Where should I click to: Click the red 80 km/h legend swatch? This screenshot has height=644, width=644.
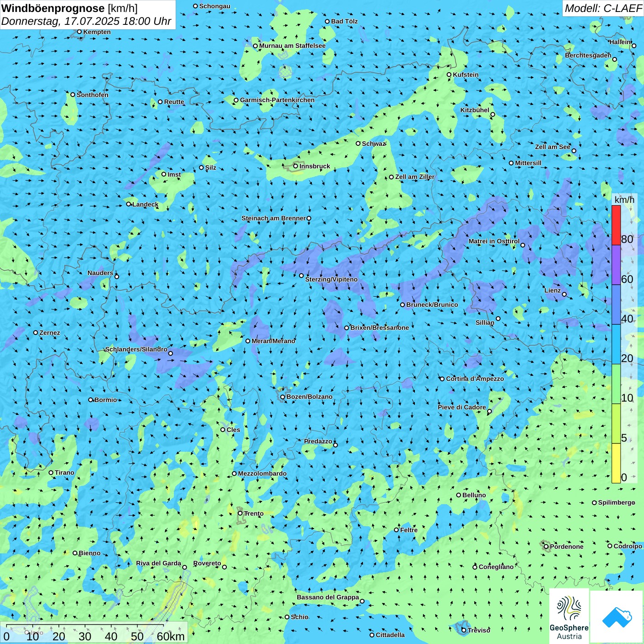point(616,225)
